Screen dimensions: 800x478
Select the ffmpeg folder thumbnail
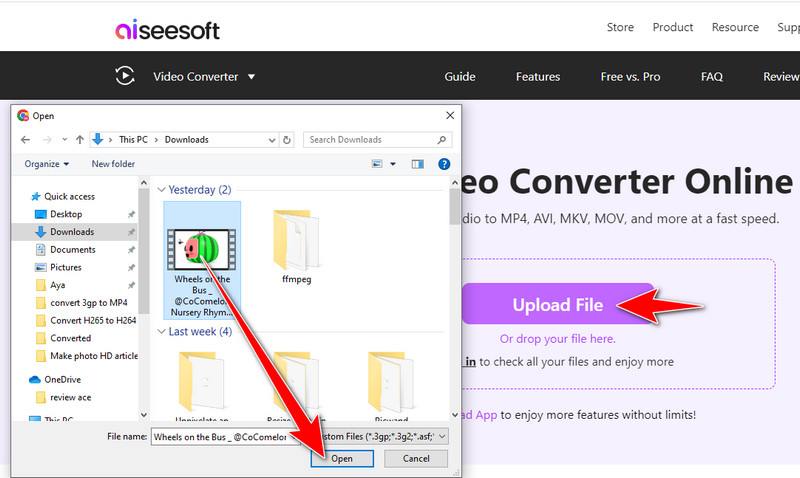[x=296, y=240]
